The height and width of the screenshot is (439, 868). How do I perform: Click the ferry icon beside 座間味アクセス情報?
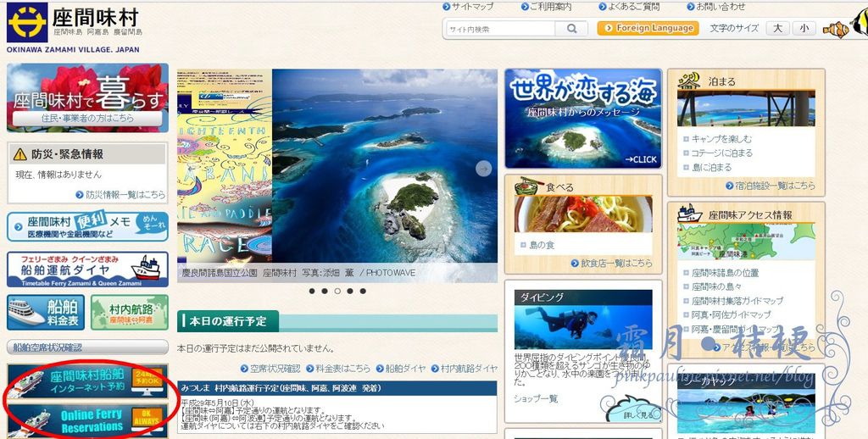tap(690, 214)
